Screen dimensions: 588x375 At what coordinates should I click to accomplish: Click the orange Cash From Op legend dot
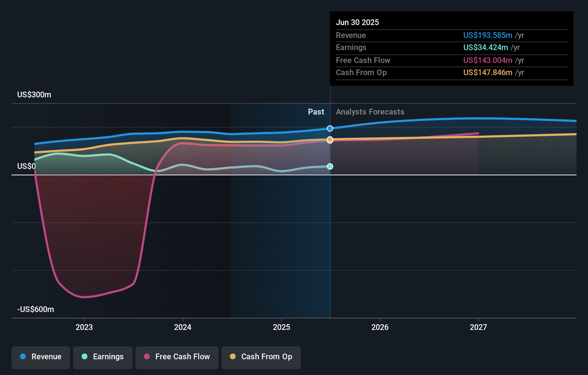coord(233,356)
